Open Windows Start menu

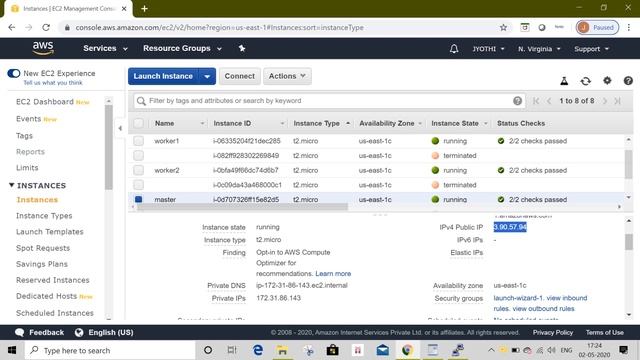tap(12, 350)
